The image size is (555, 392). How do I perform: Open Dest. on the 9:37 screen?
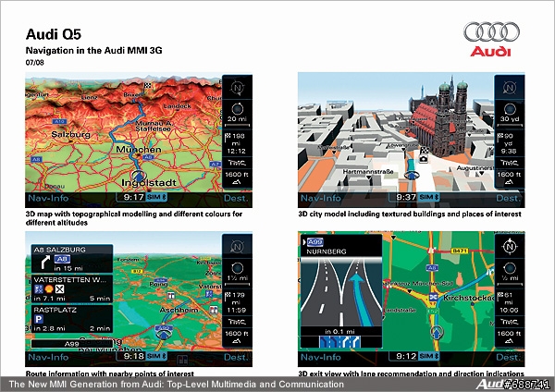(x=509, y=198)
